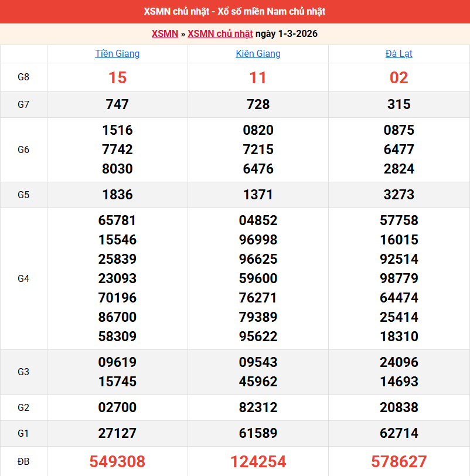This screenshot has width=470, height=476.
Task: Click the date text ngày 1-3-2026
Action: [287, 33]
